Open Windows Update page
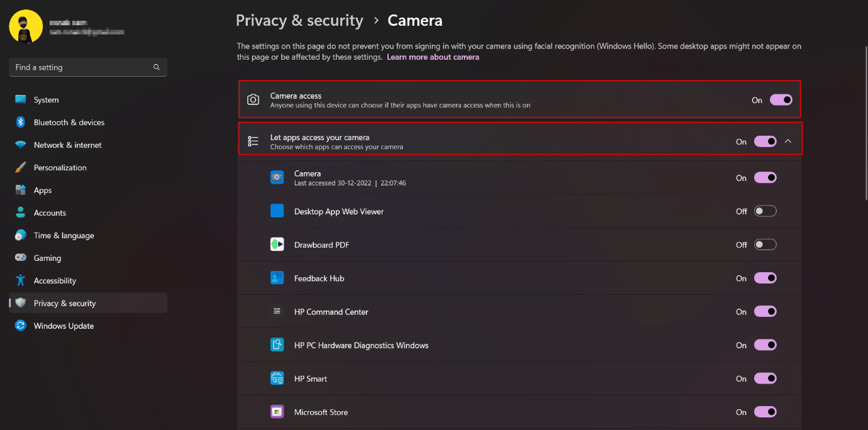 point(88,326)
